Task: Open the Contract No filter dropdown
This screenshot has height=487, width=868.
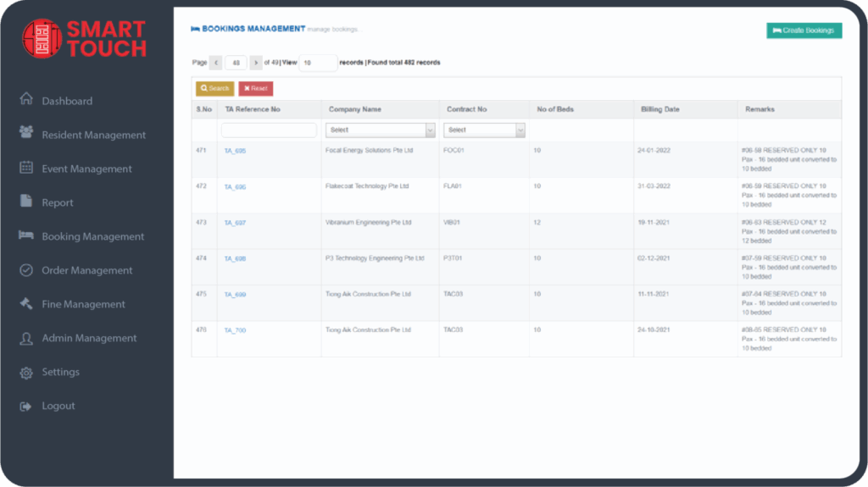Action: click(x=484, y=130)
